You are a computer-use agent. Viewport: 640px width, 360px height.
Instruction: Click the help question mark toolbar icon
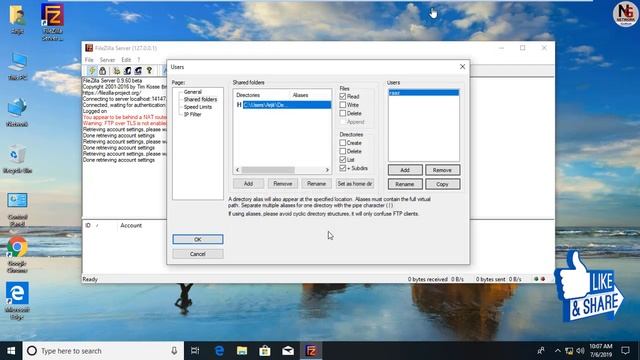pos(149,71)
